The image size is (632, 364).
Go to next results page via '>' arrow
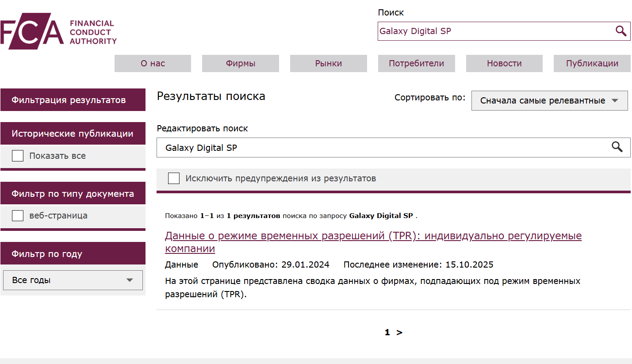[x=399, y=332]
